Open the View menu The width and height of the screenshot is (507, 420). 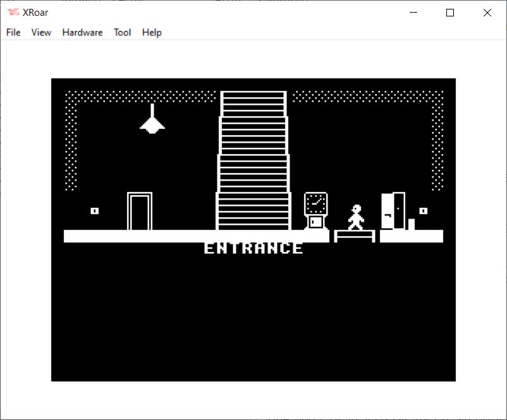click(41, 32)
